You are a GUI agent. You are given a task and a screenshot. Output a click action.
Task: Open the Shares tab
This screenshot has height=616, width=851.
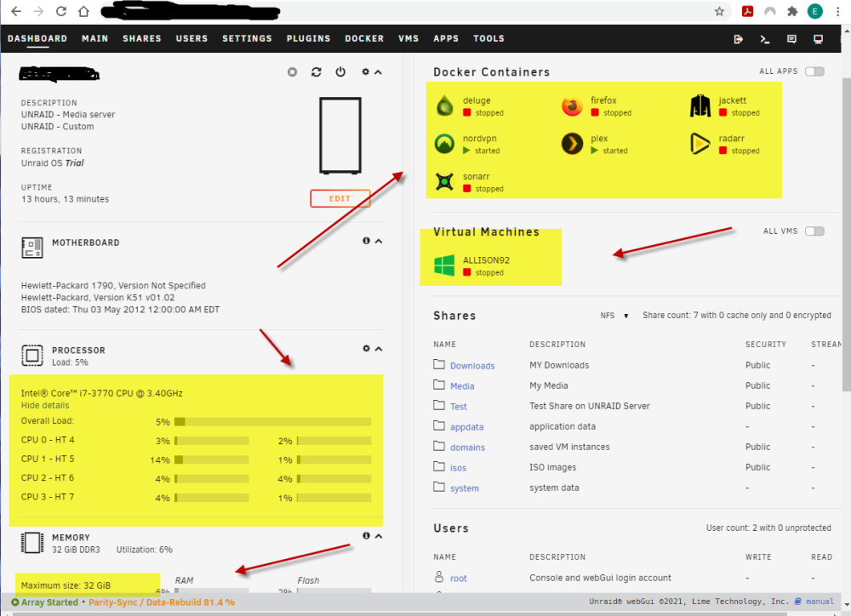pos(141,38)
